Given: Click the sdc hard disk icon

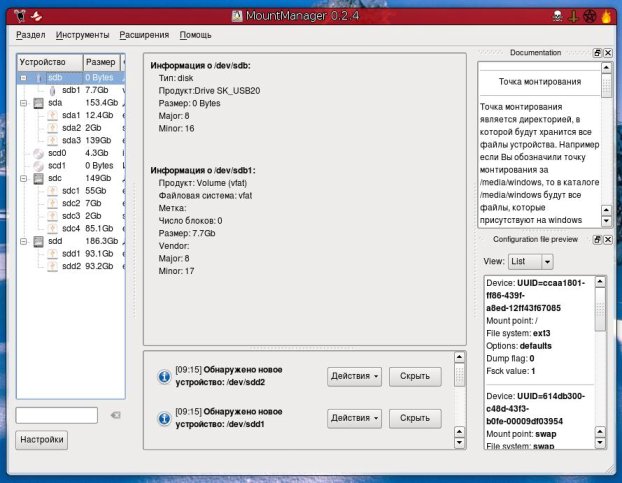Looking at the screenshot, I should click(x=38, y=178).
